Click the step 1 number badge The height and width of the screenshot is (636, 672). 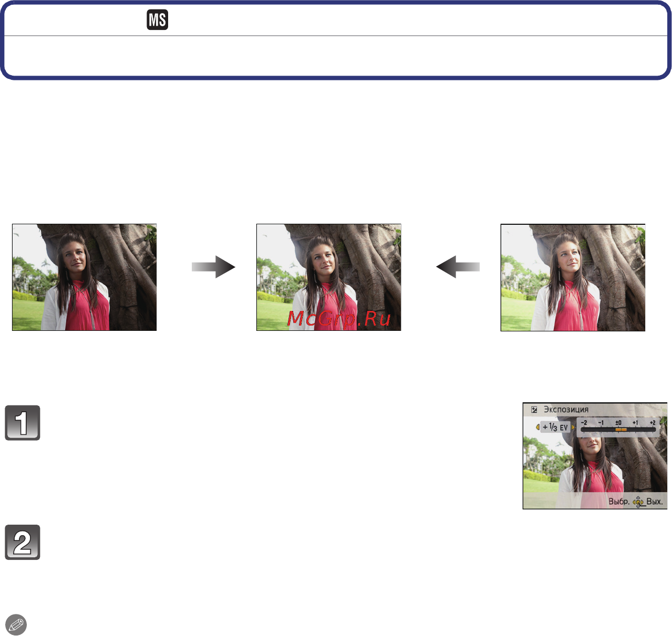tap(23, 423)
